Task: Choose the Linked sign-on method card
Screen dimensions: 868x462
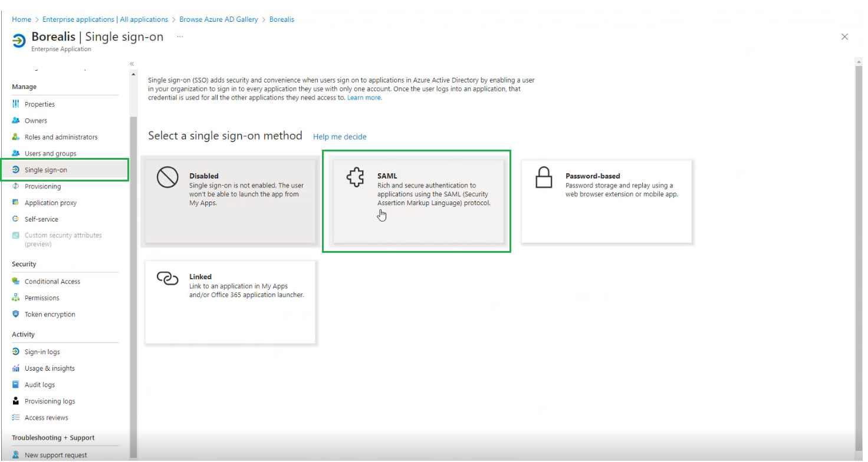Action: click(x=231, y=302)
